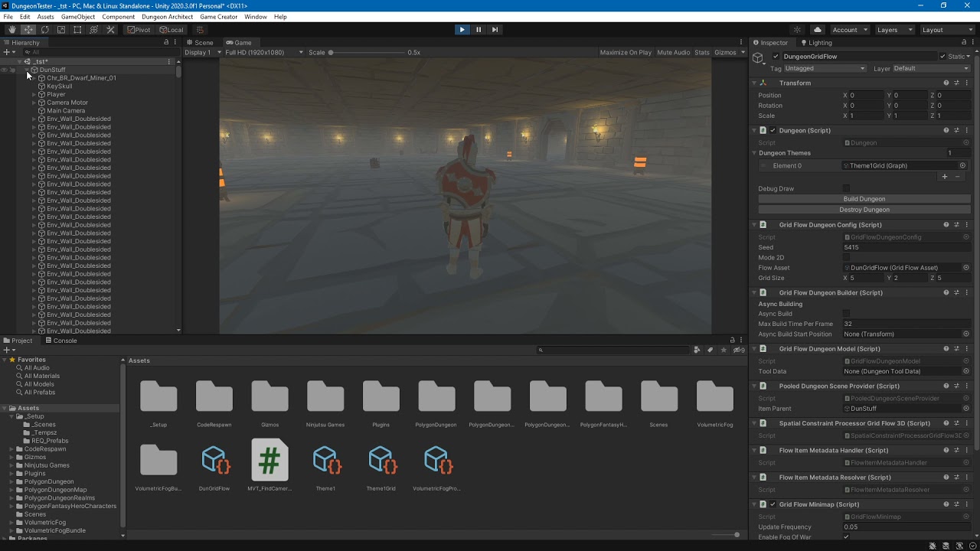Select the Rect Transform tool
The height and width of the screenshot is (551, 980).
tap(77, 30)
